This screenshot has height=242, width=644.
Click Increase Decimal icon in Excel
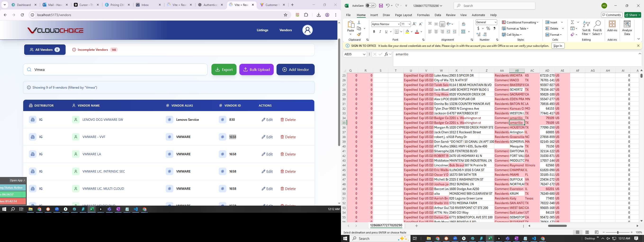[479, 35]
